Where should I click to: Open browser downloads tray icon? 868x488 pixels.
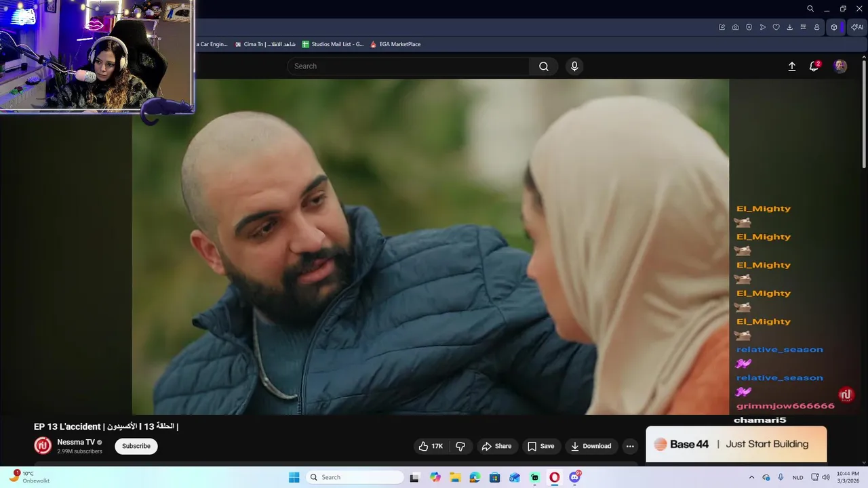[790, 27]
